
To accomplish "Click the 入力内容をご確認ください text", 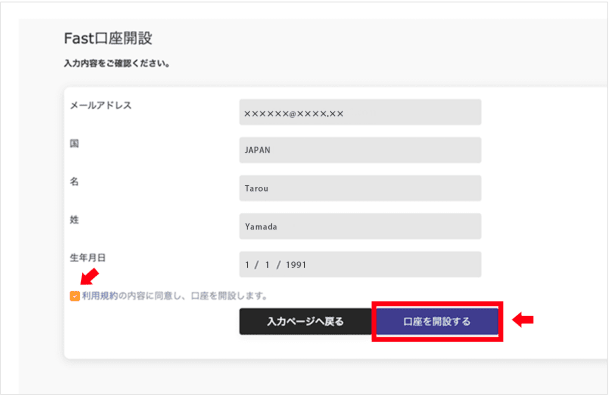I will (117, 63).
